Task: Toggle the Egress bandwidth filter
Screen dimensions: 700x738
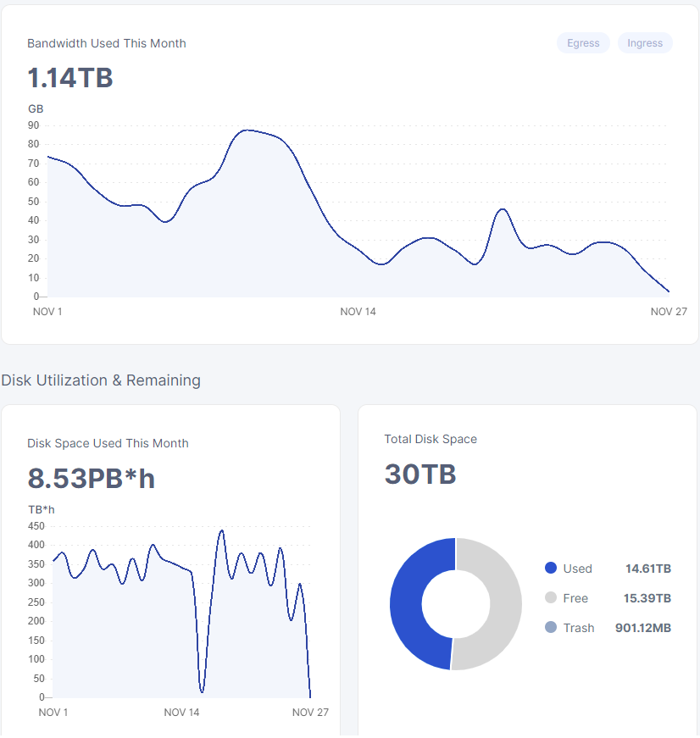Action: [583, 43]
